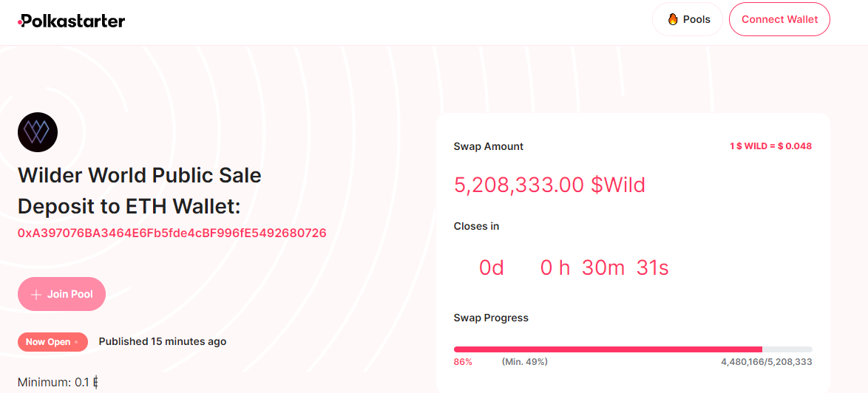The image size is (868, 393).
Task: Click the Now Open status badge
Action: click(x=52, y=342)
